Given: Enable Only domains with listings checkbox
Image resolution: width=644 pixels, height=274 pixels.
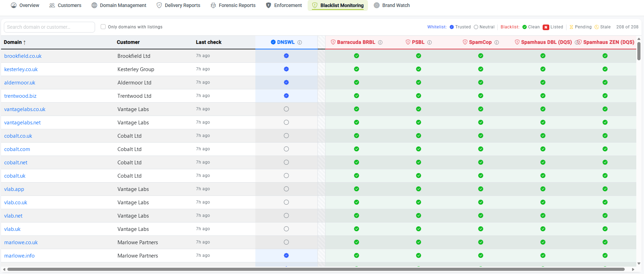Looking at the screenshot, I should point(103,27).
